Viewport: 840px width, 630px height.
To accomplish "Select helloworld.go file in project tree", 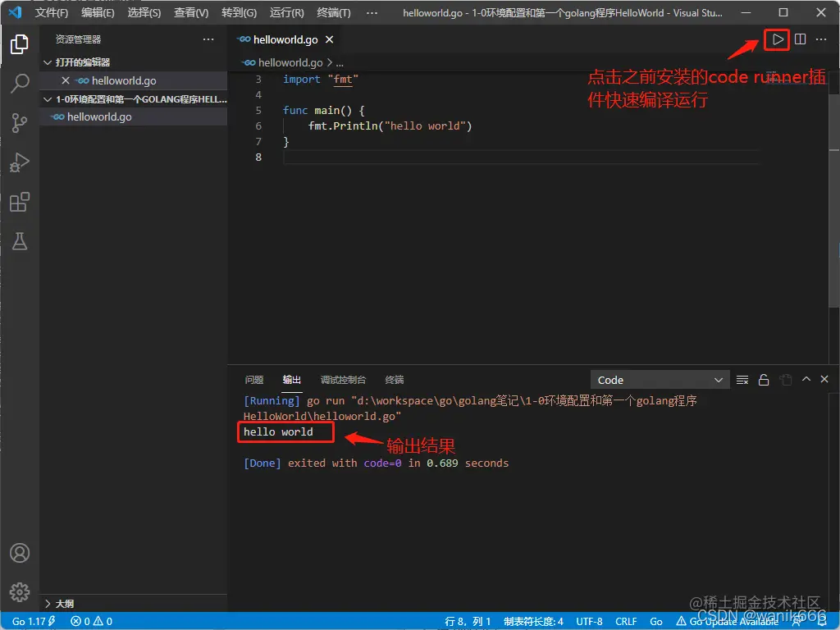I will click(x=134, y=116).
